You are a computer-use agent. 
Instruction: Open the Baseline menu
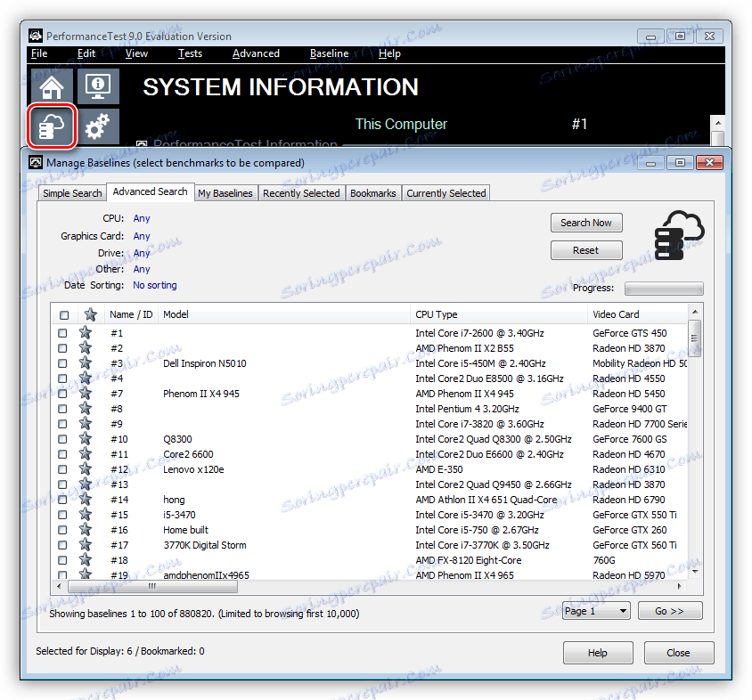(x=329, y=53)
